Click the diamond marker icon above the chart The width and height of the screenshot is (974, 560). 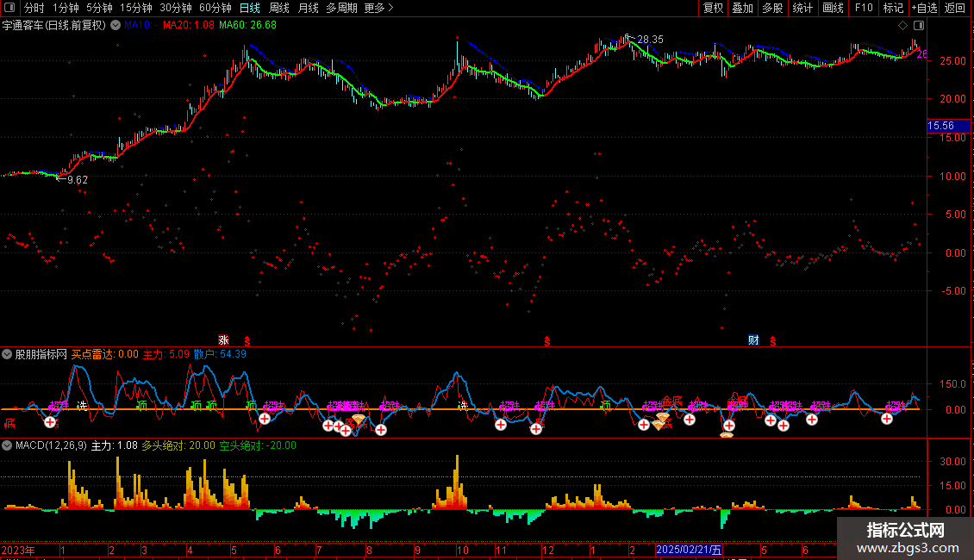(902, 26)
